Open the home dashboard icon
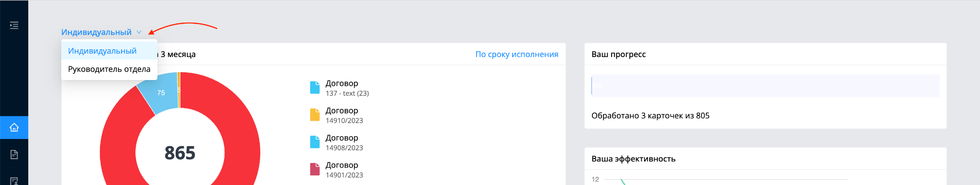The image size is (980, 185). [14, 127]
